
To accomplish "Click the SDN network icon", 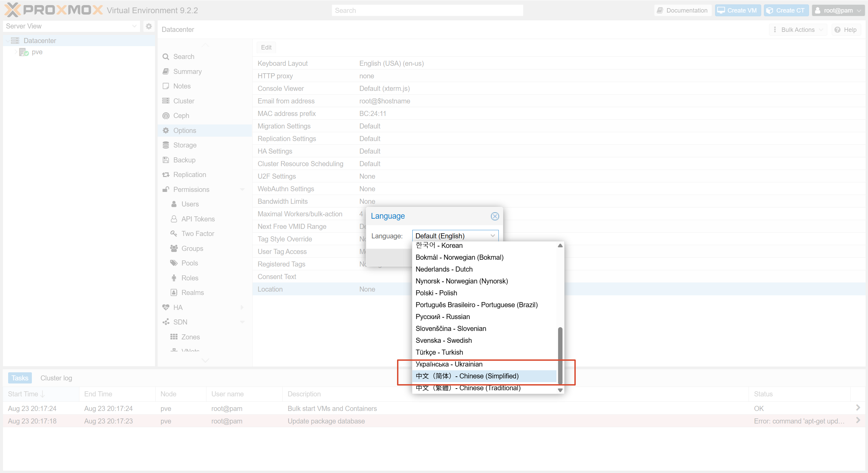I will 166,322.
